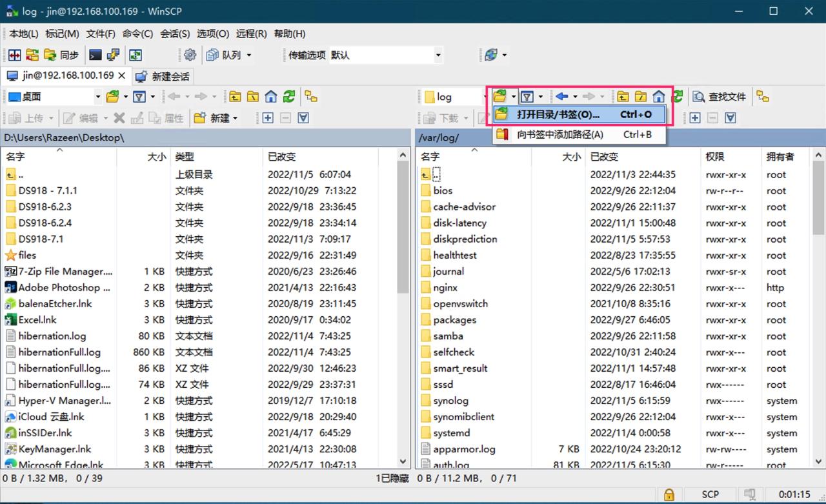The height and width of the screenshot is (504, 826).
Task: Open the 会话(S) menu
Action: tap(174, 34)
